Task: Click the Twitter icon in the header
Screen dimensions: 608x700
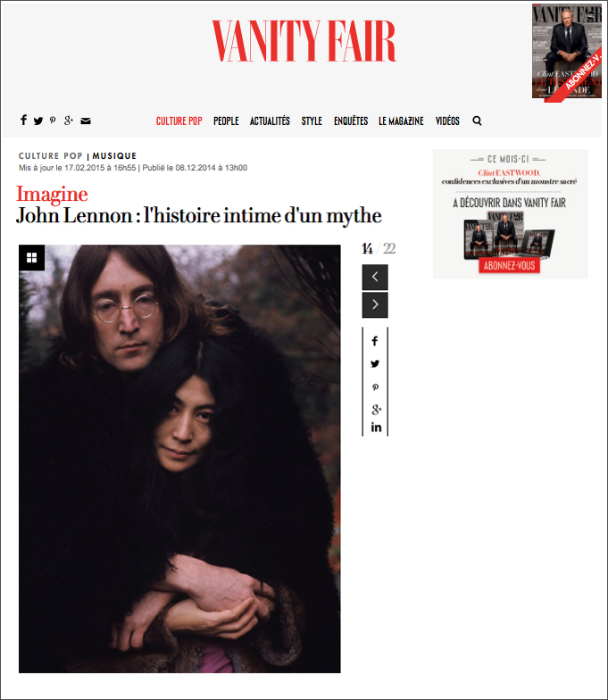Action: 38,121
